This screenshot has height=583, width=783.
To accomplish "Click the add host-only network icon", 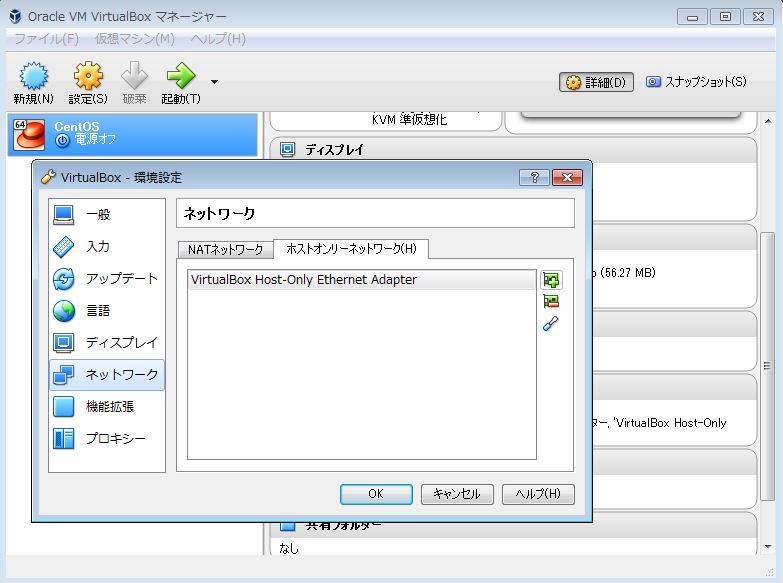I will click(x=551, y=280).
